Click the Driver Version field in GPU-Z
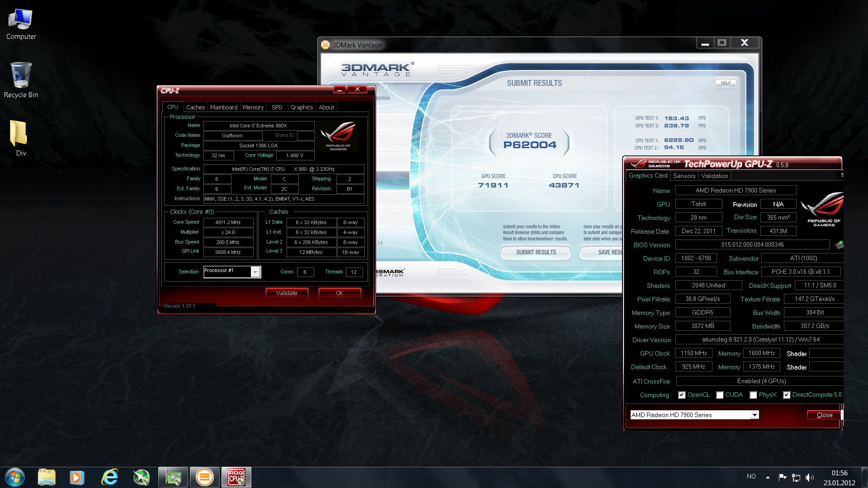 click(x=759, y=339)
